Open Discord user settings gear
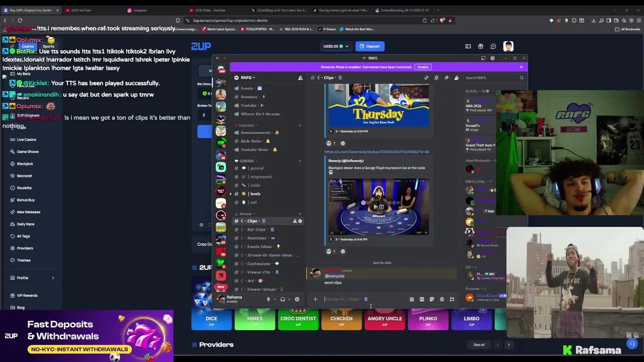This screenshot has height=362, width=644. click(297, 299)
